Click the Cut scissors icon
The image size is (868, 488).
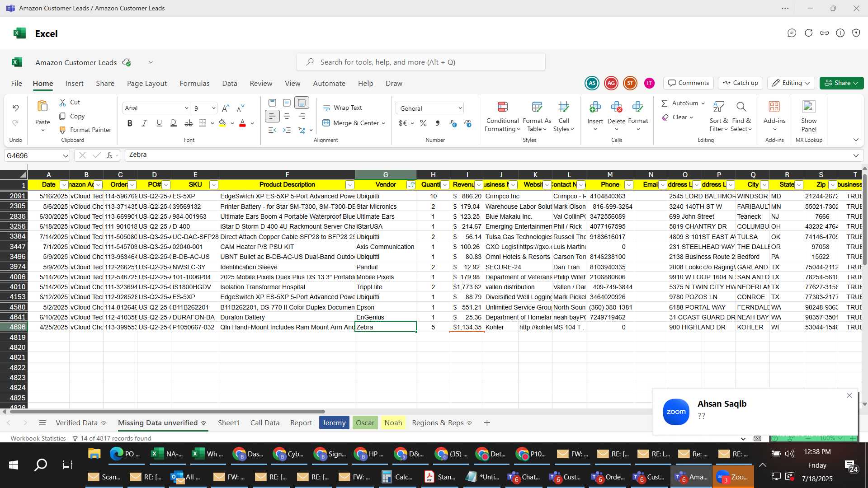tap(63, 103)
